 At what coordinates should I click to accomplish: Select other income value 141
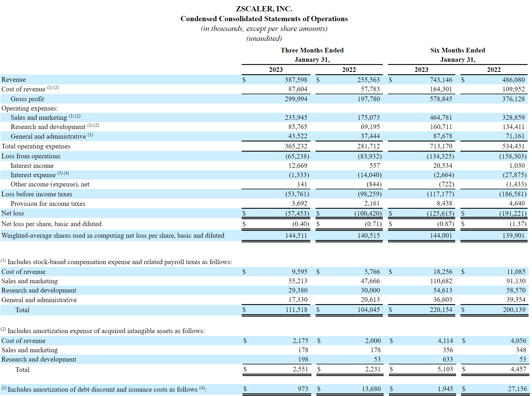(302, 184)
